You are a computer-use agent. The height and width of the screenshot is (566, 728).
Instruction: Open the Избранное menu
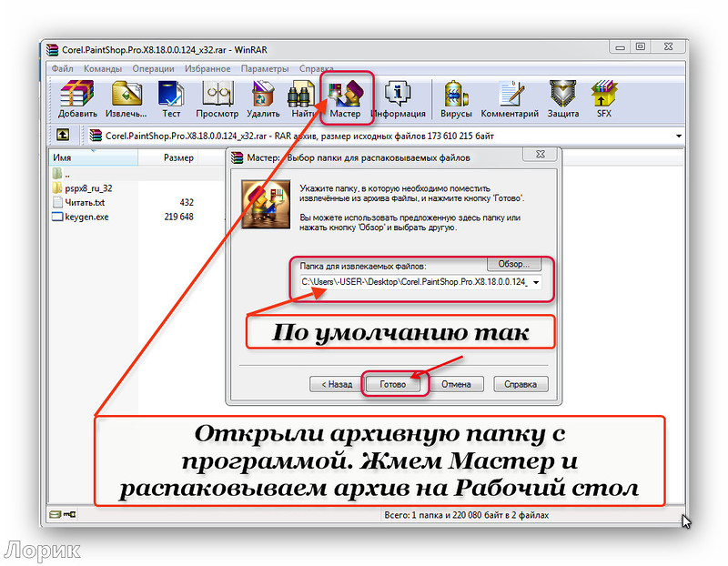tap(207, 69)
